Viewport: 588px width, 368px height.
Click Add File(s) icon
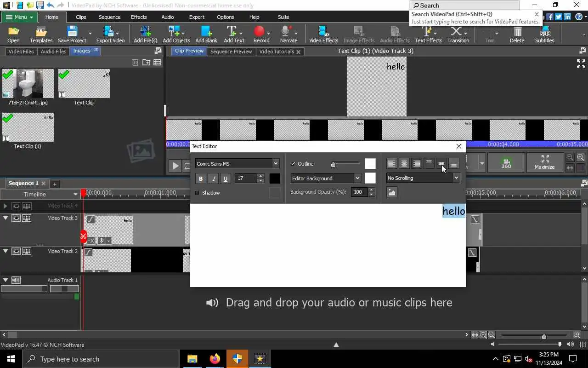click(145, 31)
